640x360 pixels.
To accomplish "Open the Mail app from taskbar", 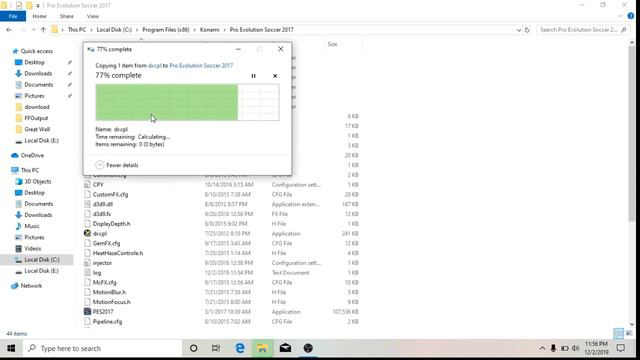I will [x=285, y=348].
